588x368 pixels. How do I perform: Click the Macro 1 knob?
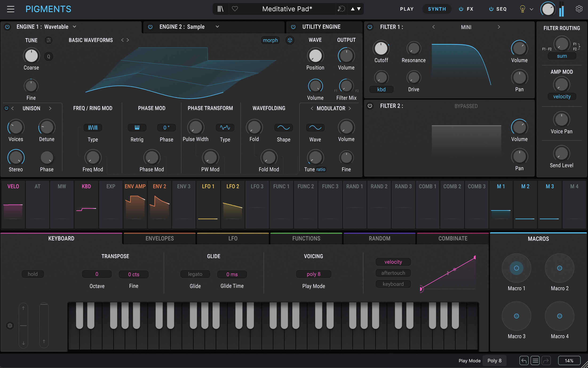pos(516,268)
